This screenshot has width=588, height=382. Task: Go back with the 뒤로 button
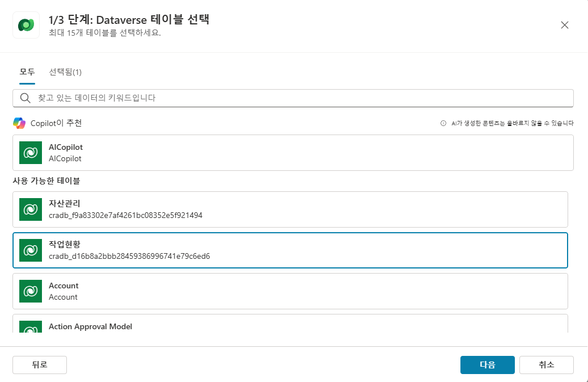click(x=40, y=365)
